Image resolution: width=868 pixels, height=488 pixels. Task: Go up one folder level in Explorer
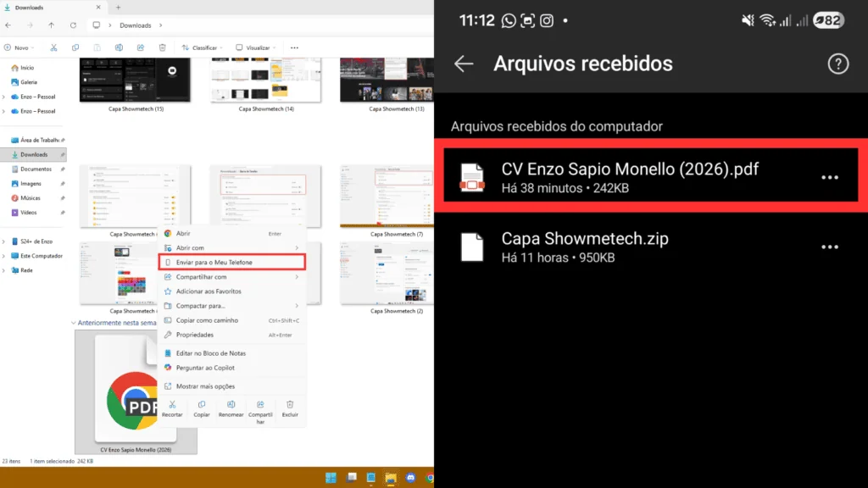point(51,25)
